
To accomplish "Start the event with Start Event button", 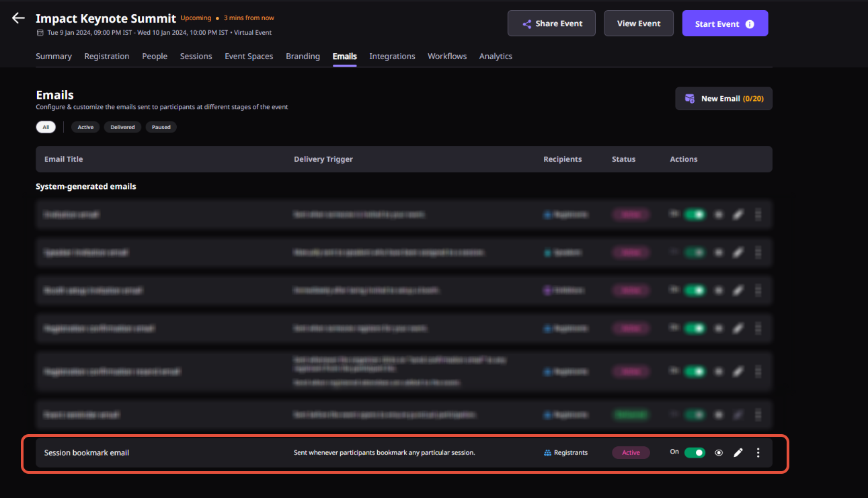I will (x=725, y=24).
